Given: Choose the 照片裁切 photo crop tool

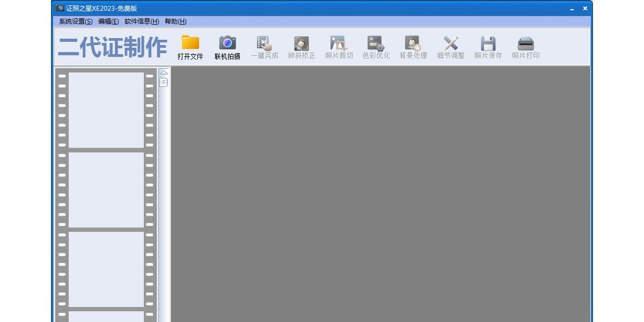Looking at the screenshot, I should [339, 43].
